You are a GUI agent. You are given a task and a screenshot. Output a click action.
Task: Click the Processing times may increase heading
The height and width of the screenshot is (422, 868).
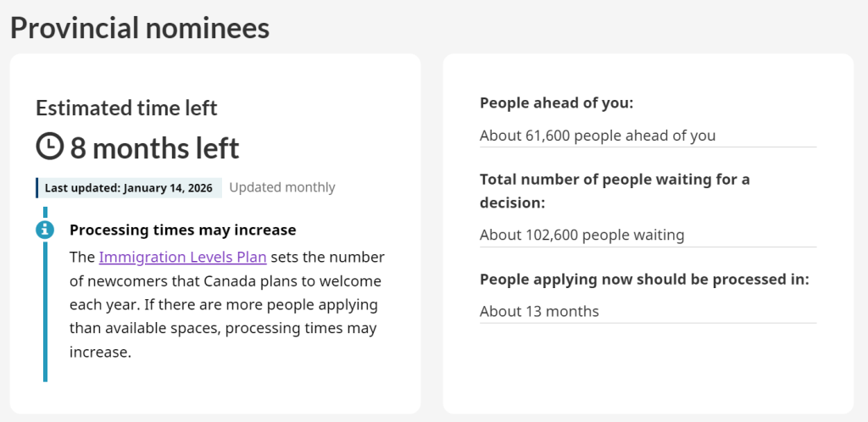tap(182, 230)
